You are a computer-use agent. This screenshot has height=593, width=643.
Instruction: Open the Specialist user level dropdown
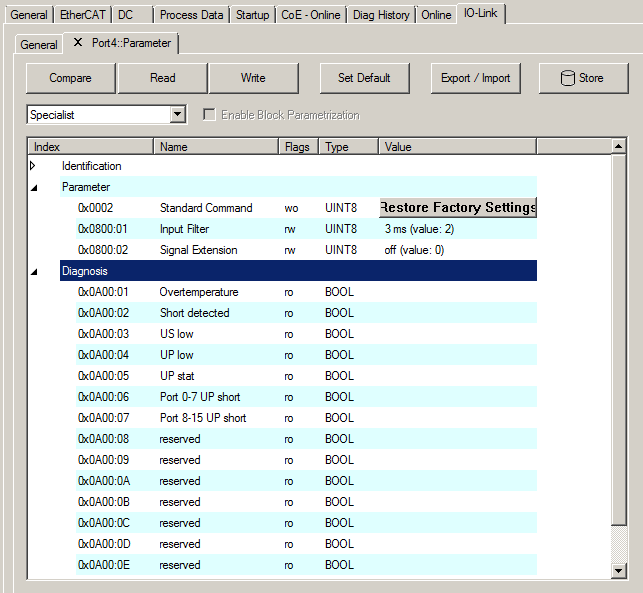178,114
